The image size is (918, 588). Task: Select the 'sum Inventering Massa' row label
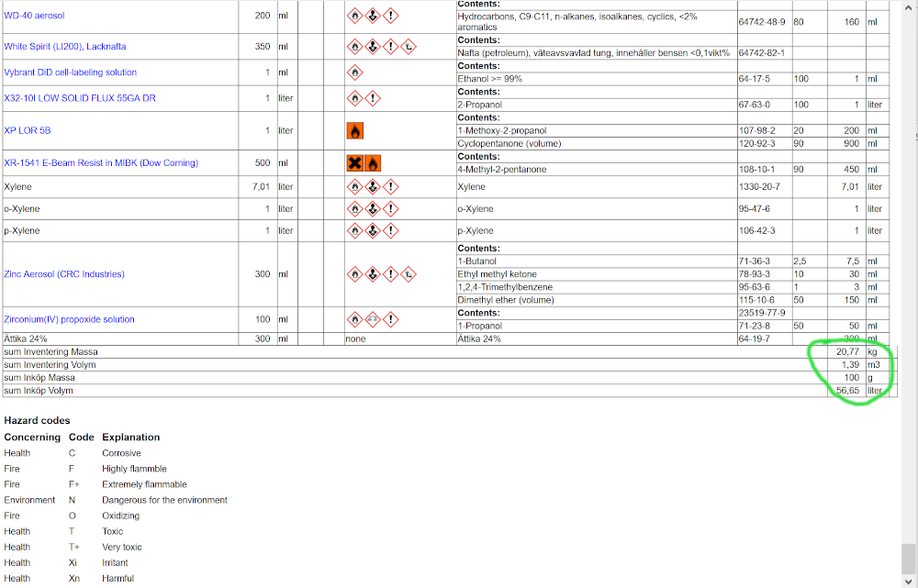(50, 352)
